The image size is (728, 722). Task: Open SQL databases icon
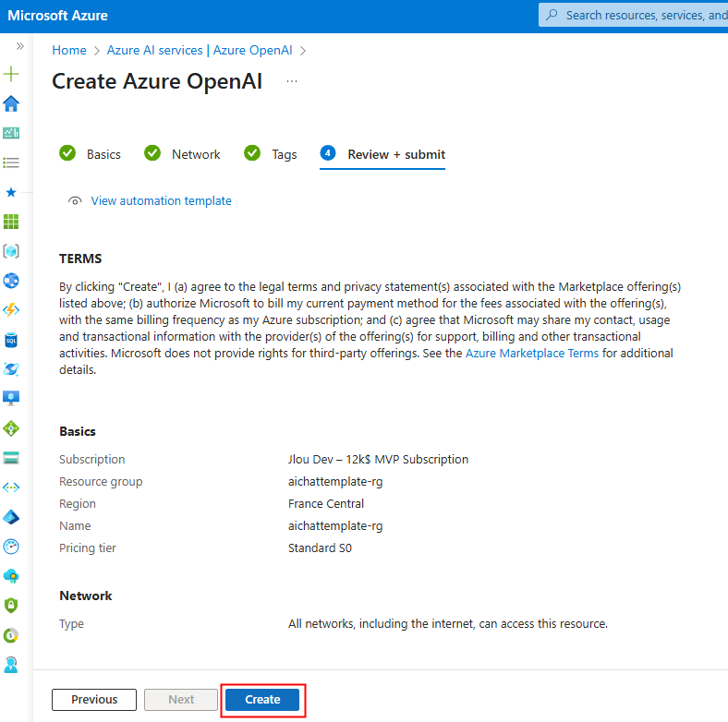click(x=11, y=340)
